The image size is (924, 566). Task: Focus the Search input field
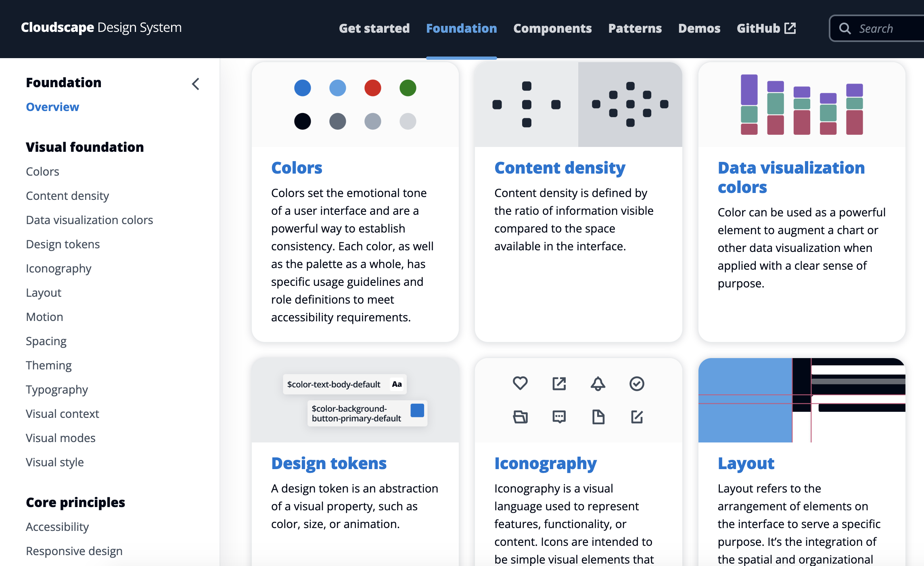888,28
